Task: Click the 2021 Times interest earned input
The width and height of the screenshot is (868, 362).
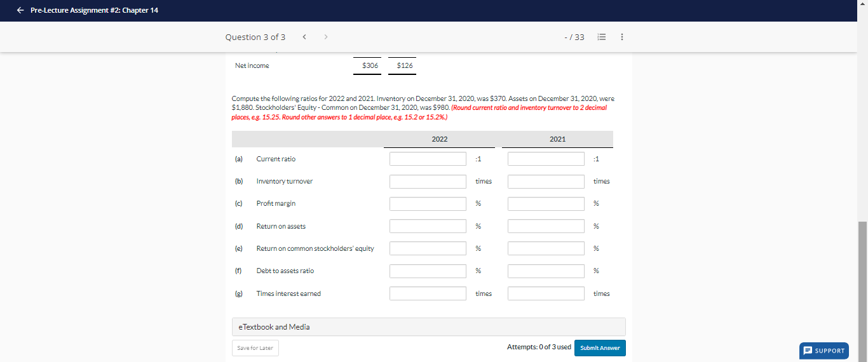Action: (x=546, y=293)
